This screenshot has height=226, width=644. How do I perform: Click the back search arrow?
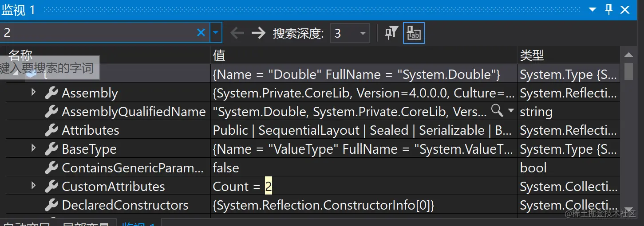tap(237, 33)
